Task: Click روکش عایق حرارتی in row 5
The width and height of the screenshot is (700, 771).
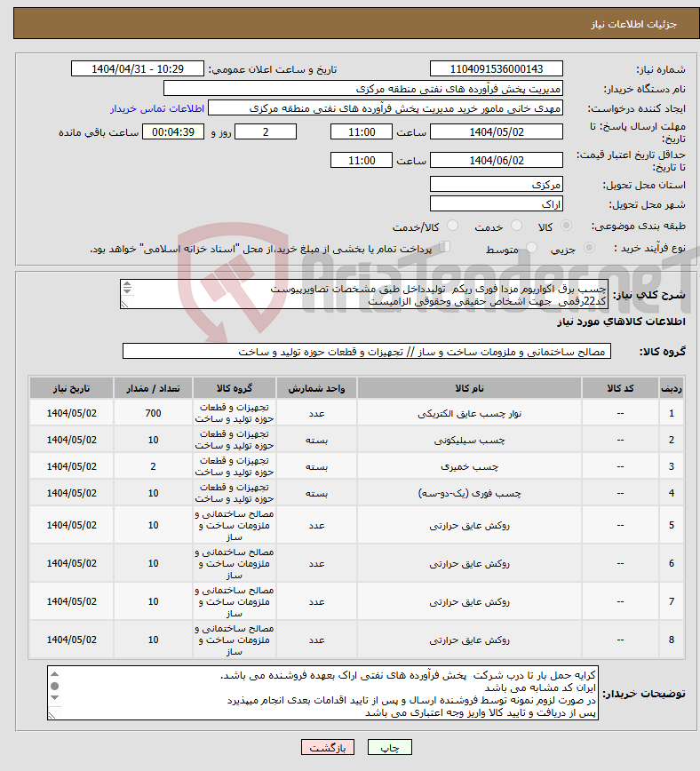Action: coord(470,525)
